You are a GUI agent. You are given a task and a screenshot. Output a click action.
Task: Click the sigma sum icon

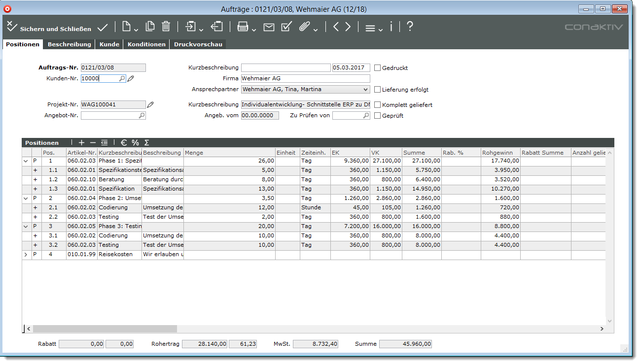(146, 143)
